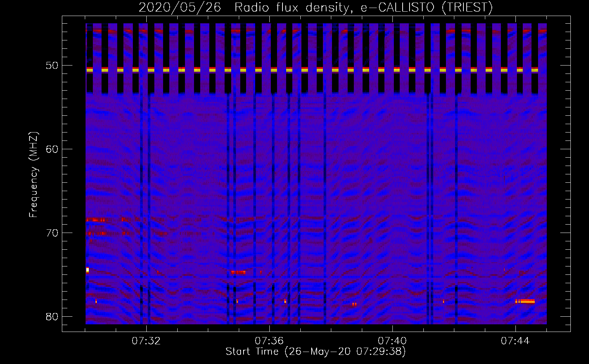Click the 50 frequency axis label

point(52,66)
